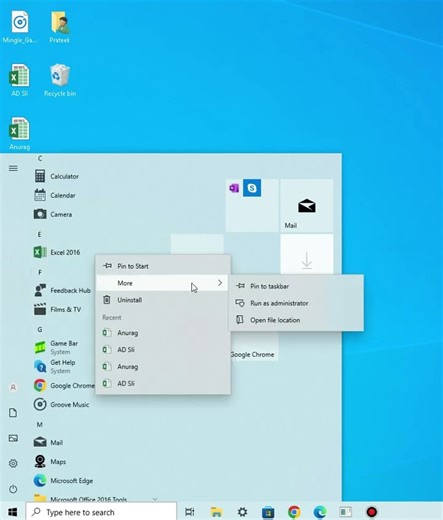Click the Power icon in Start sidebar
The width and height of the screenshot is (443, 520).
click(x=13, y=489)
